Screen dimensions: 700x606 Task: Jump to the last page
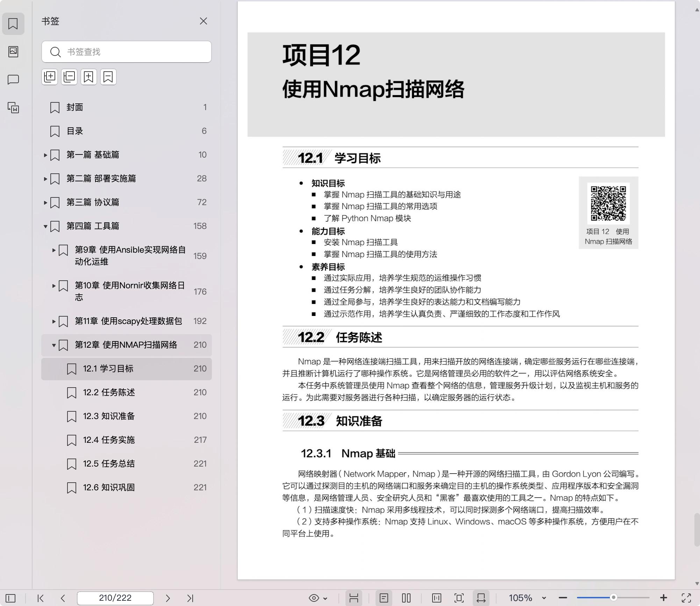(190, 598)
